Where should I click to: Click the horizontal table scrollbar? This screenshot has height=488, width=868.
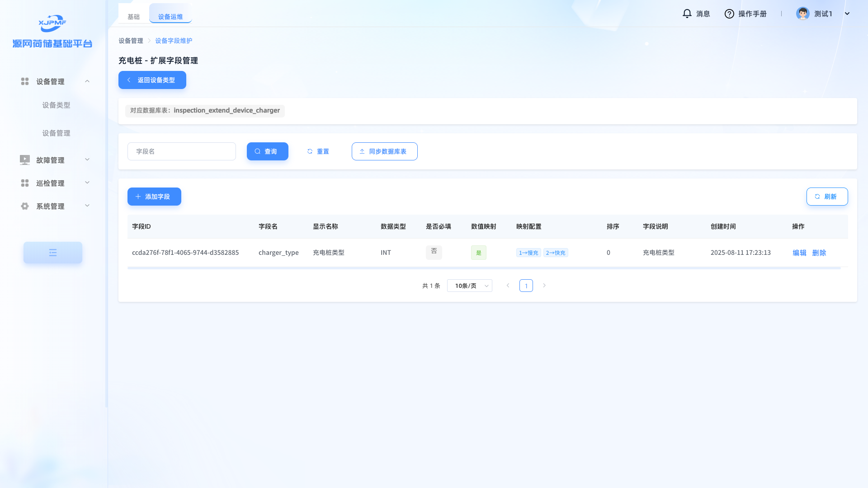click(x=484, y=268)
